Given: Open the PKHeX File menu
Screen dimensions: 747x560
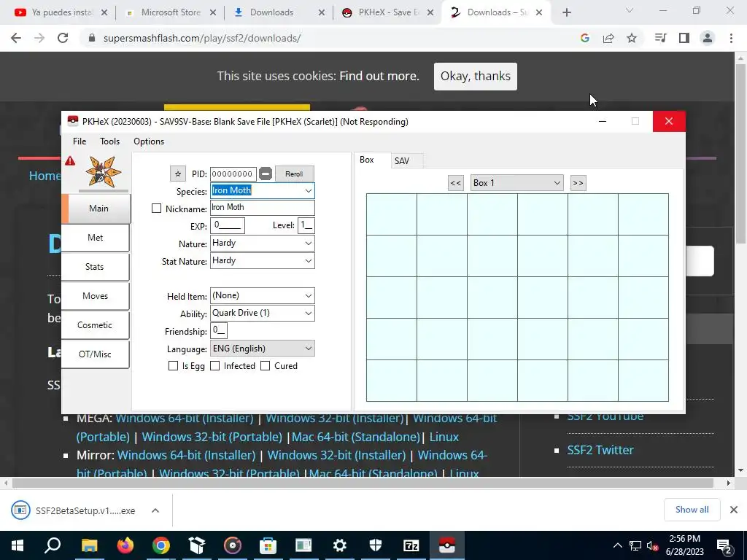Looking at the screenshot, I should click(x=80, y=141).
